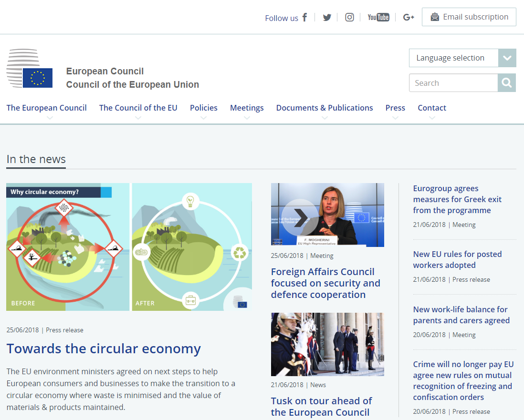Expand chevron under The European Council
The width and height of the screenshot is (524, 420).
pos(50,118)
